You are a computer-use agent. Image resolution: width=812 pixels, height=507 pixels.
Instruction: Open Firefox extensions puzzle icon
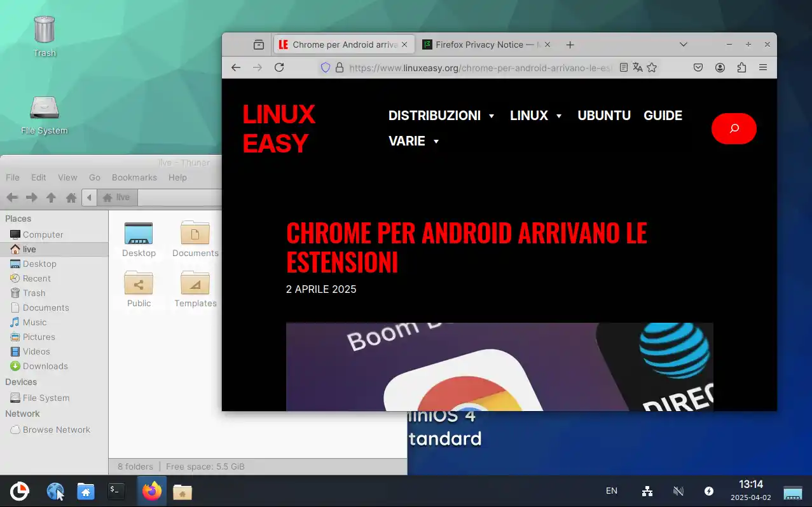point(741,67)
